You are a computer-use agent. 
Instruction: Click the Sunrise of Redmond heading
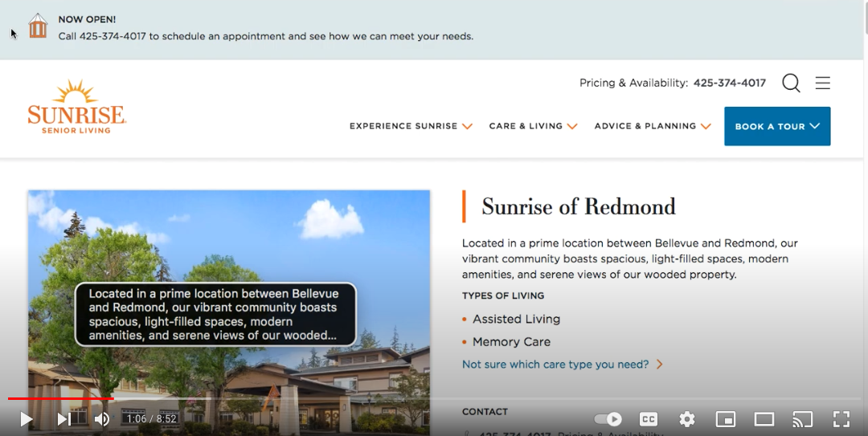(579, 206)
